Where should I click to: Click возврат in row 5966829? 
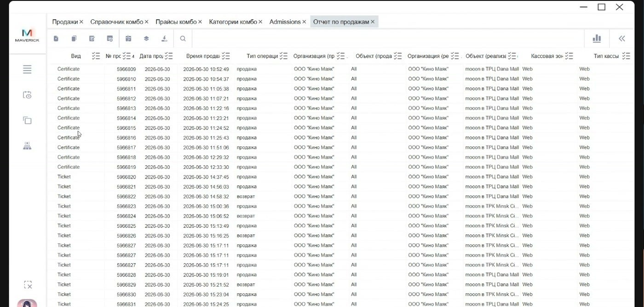pos(246,284)
